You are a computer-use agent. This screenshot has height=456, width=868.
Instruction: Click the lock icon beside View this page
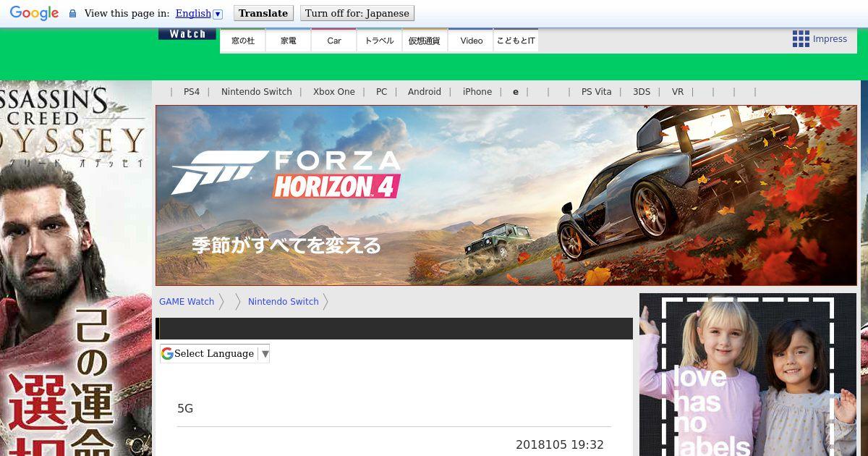pos(72,14)
